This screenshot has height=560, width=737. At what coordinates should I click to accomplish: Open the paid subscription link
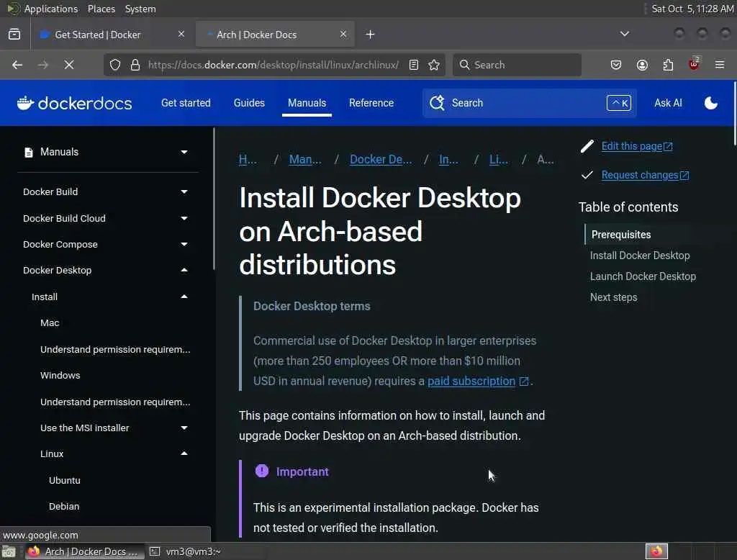point(471,381)
